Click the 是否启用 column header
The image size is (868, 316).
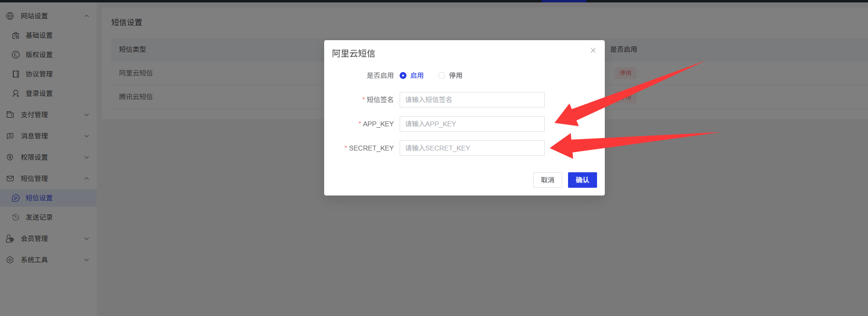pos(624,49)
